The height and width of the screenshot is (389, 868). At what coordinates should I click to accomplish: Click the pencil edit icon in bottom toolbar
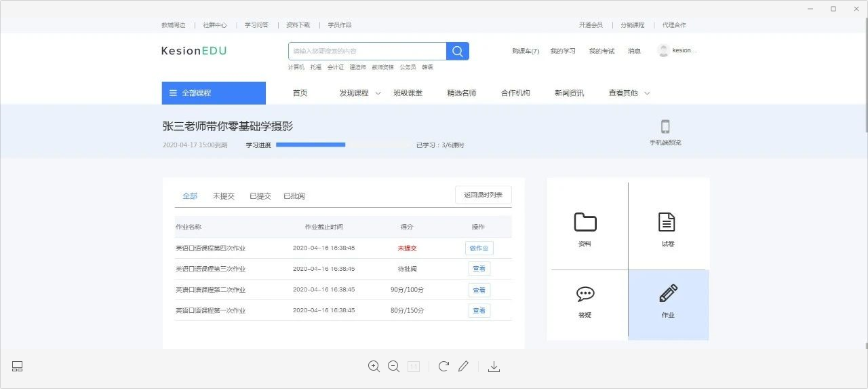[x=463, y=367]
